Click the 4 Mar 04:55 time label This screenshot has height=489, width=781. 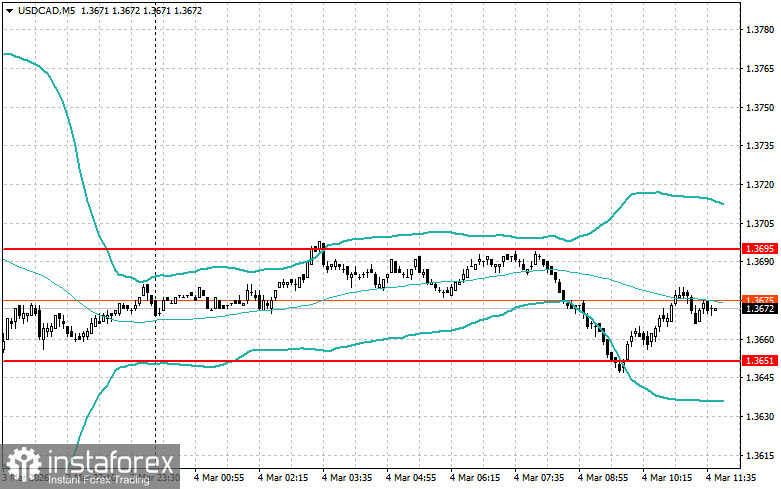(x=411, y=478)
